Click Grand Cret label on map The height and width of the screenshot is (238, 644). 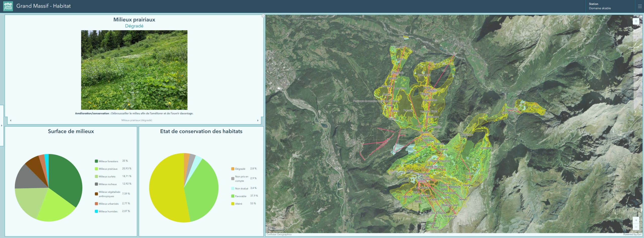(x=424, y=75)
